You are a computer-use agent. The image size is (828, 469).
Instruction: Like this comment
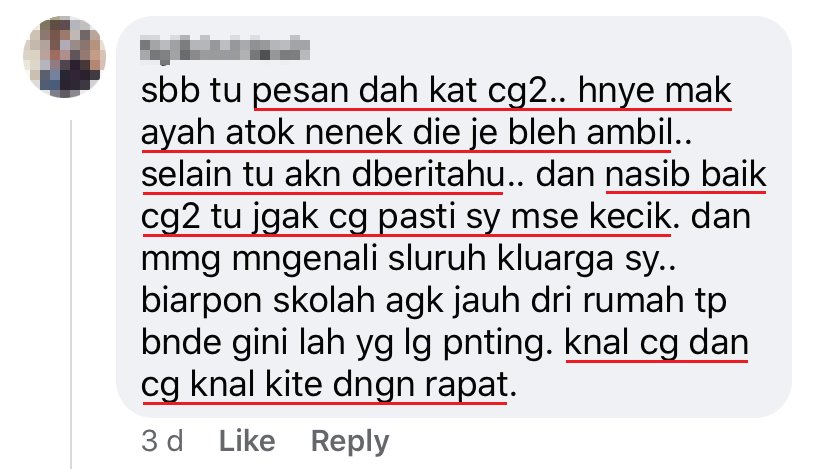click(247, 441)
